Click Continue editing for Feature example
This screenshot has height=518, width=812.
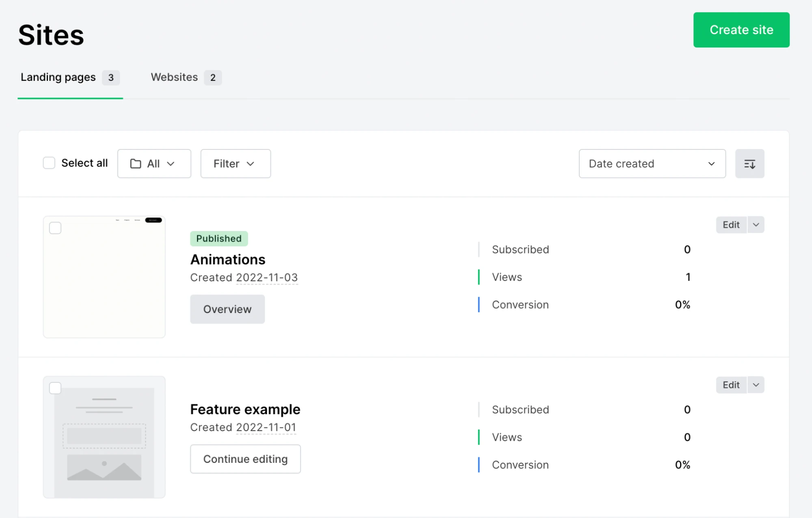tap(245, 459)
